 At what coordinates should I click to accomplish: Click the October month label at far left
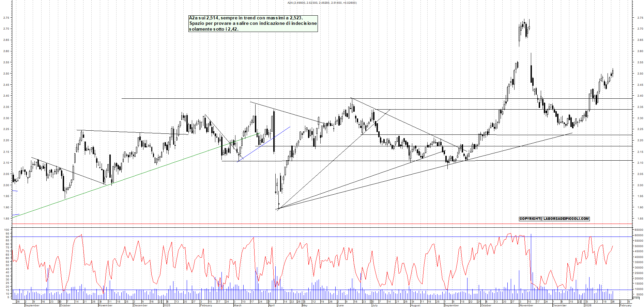click(65, 305)
